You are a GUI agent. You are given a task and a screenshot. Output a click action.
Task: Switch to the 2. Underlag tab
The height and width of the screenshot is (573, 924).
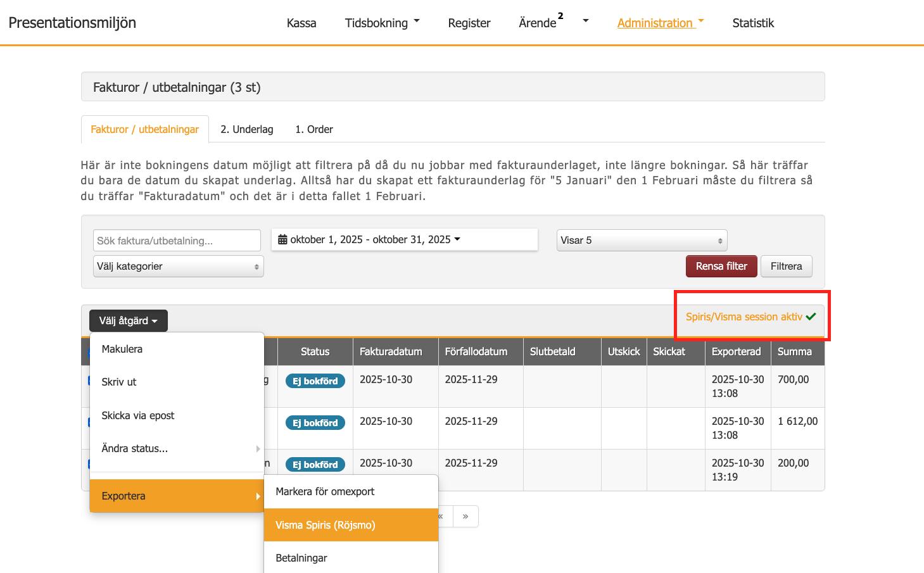(247, 129)
